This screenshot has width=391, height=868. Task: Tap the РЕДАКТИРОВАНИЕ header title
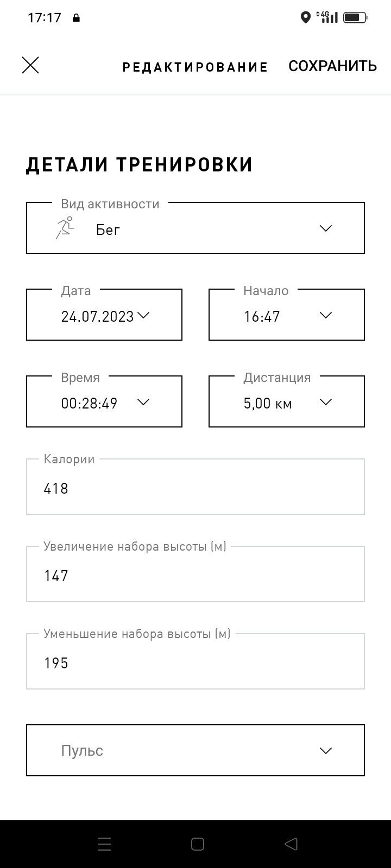click(x=195, y=67)
